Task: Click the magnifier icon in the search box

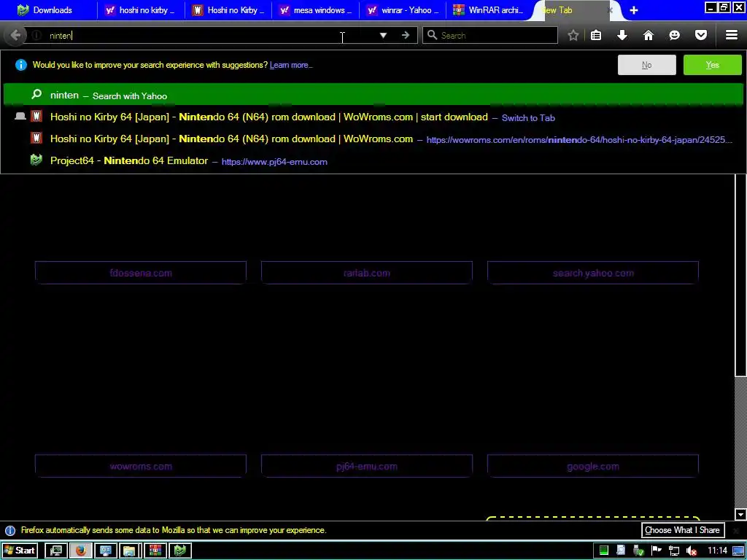Action: coord(432,35)
